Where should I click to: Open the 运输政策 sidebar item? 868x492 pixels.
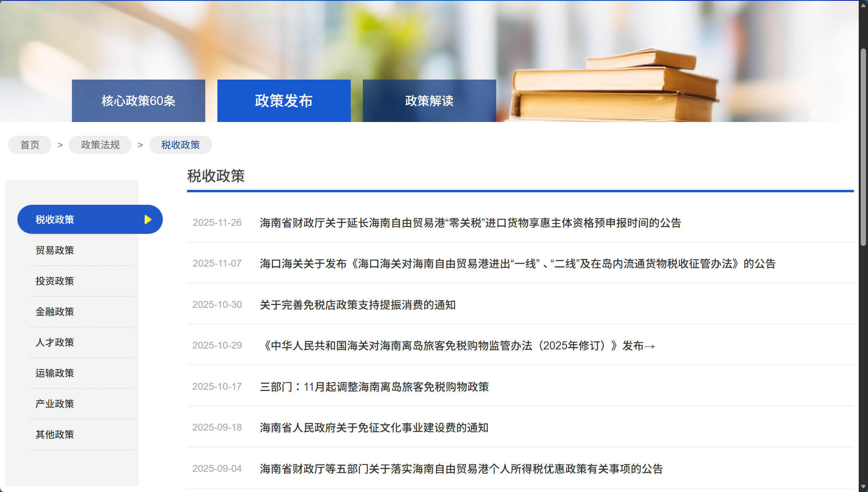(x=55, y=373)
